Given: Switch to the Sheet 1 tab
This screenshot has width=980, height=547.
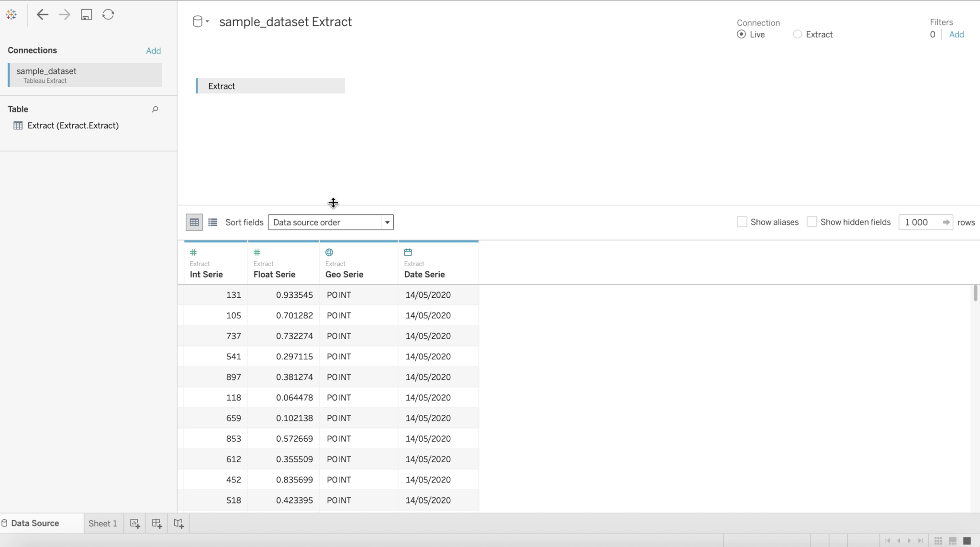Looking at the screenshot, I should (102, 523).
